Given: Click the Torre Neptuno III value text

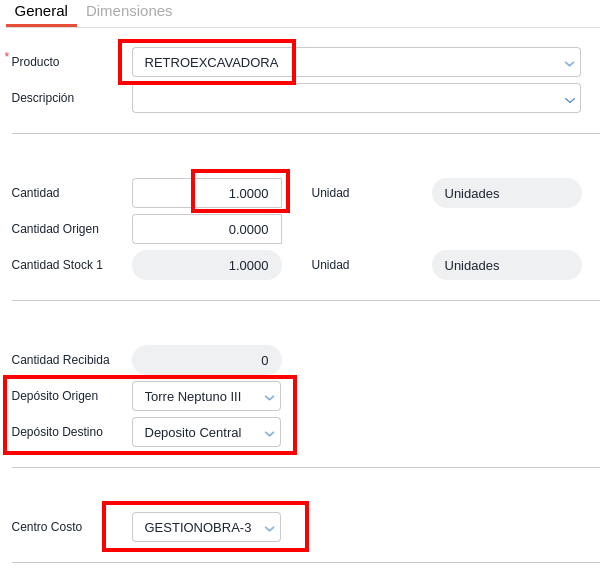Looking at the screenshot, I should tap(193, 396).
